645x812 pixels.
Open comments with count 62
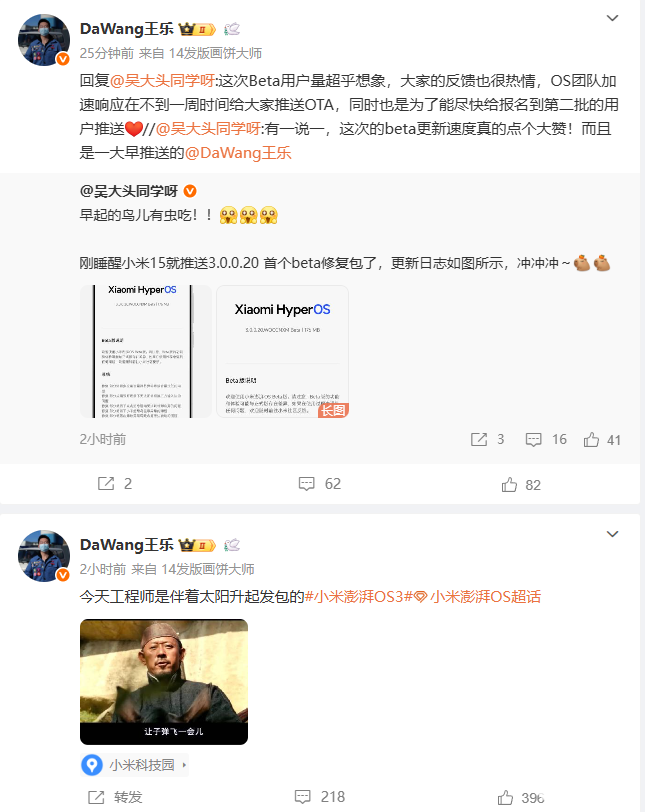(x=306, y=484)
